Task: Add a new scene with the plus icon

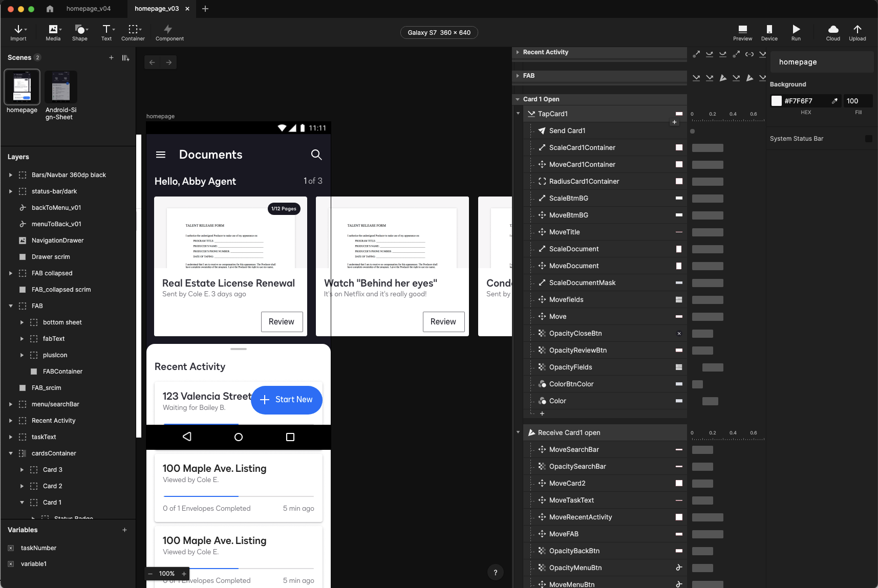Action: coord(111,58)
